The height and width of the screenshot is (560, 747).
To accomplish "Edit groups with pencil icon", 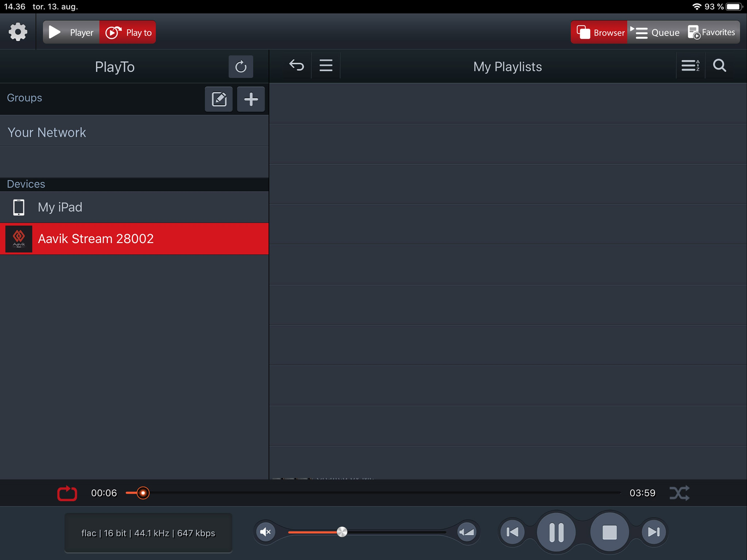I will coord(218,99).
